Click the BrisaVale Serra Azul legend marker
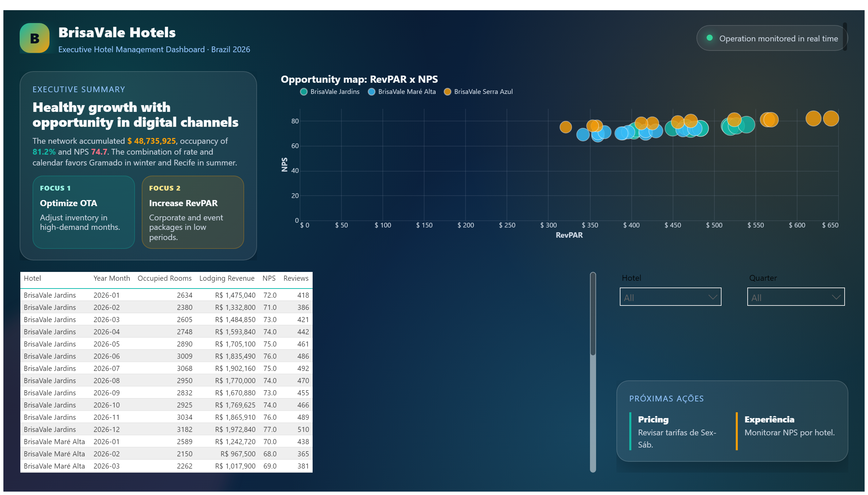 tap(448, 92)
